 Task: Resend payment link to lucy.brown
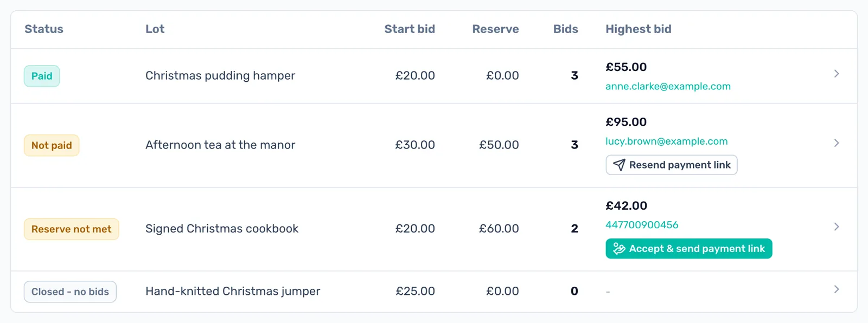pyautogui.click(x=672, y=165)
